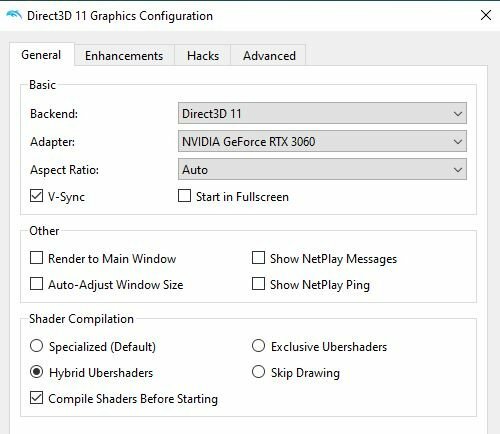This screenshot has height=434, width=500.
Task: Open the Hacks tab
Action: pos(203,56)
